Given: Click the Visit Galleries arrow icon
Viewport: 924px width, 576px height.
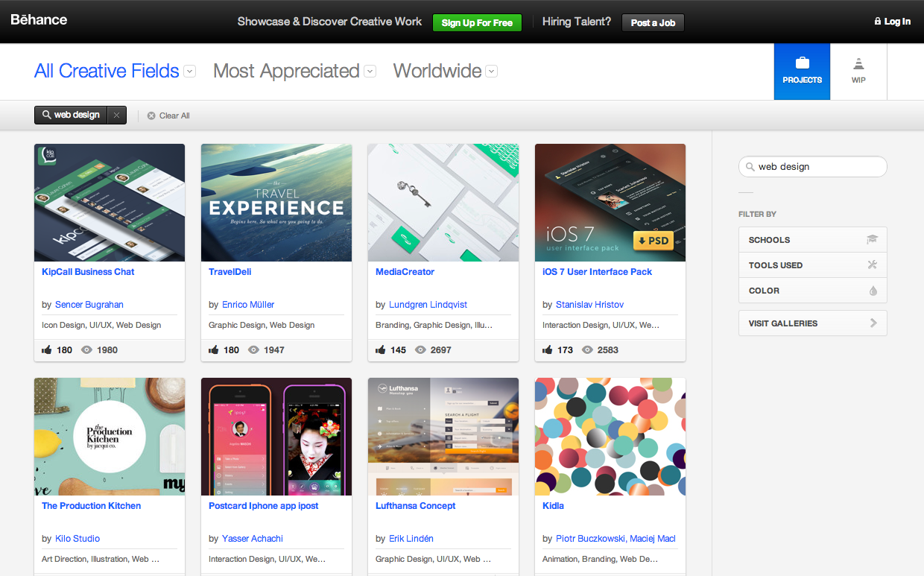Looking at the screenshot, I should 873,323.
